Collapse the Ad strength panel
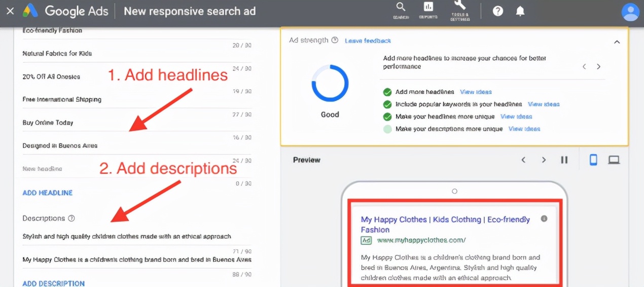The height and width of the screenshot is (287, 644). point(617,42)
